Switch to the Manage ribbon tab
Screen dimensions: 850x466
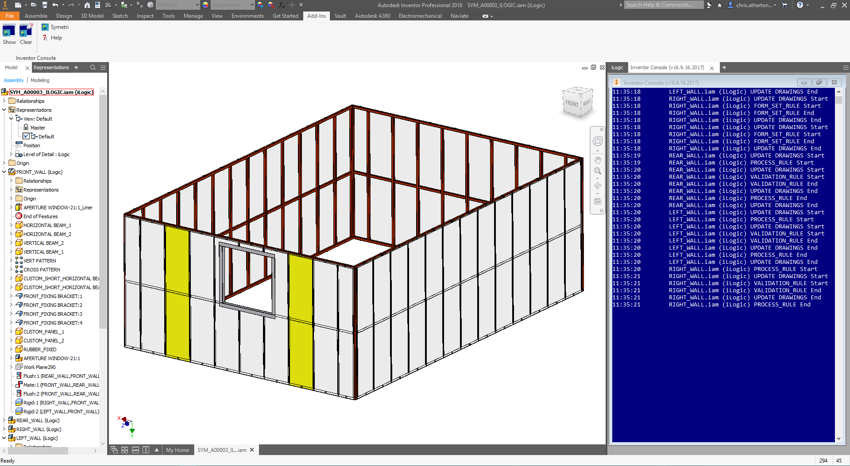pyautogui.click(x=193, y=16)
